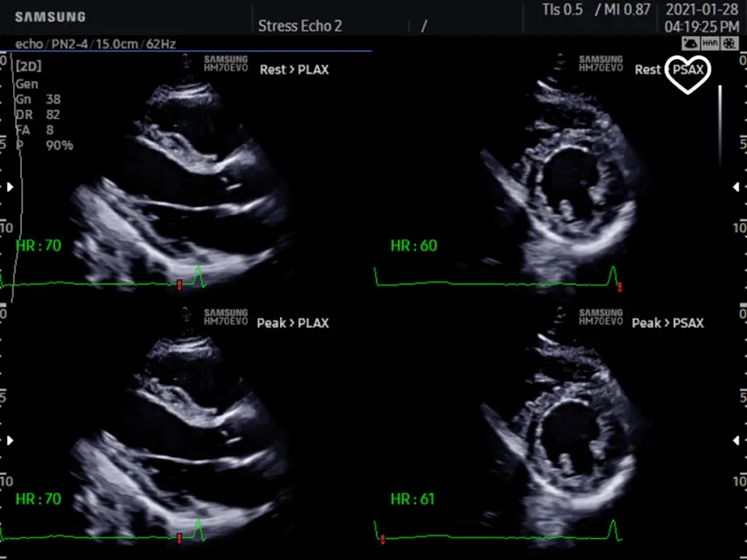Click the Peak > PSAX view label
The width and height of the screenshot is (747, 560).
click(668, 323)
